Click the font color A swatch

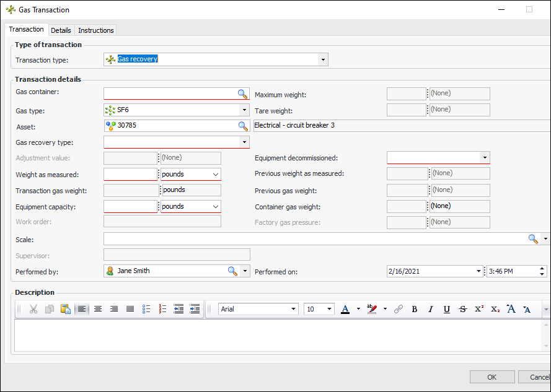[345, 309]
